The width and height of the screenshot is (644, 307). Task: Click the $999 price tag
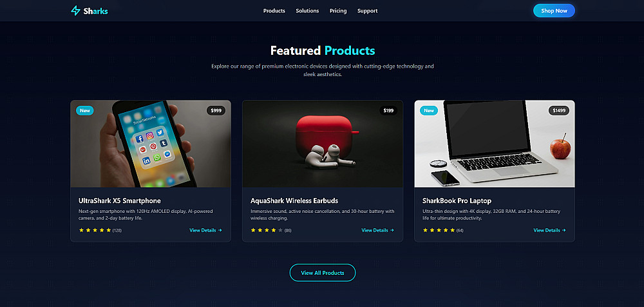tap(216, 110)
